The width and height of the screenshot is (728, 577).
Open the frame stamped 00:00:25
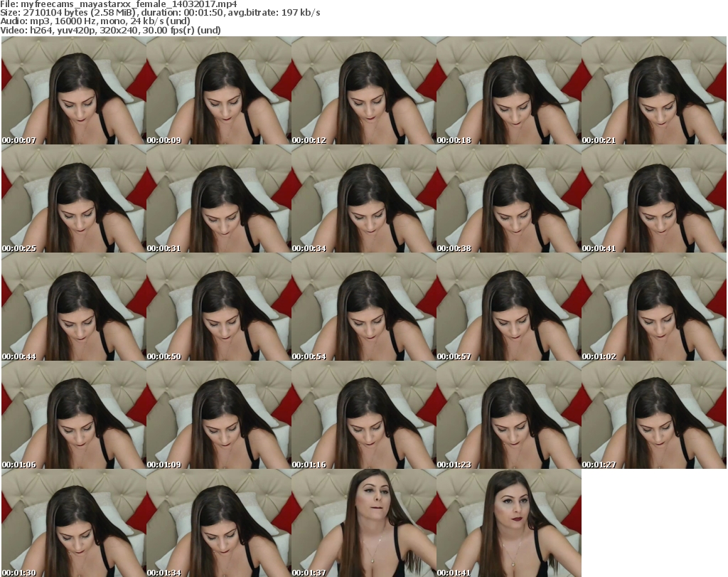74,198
